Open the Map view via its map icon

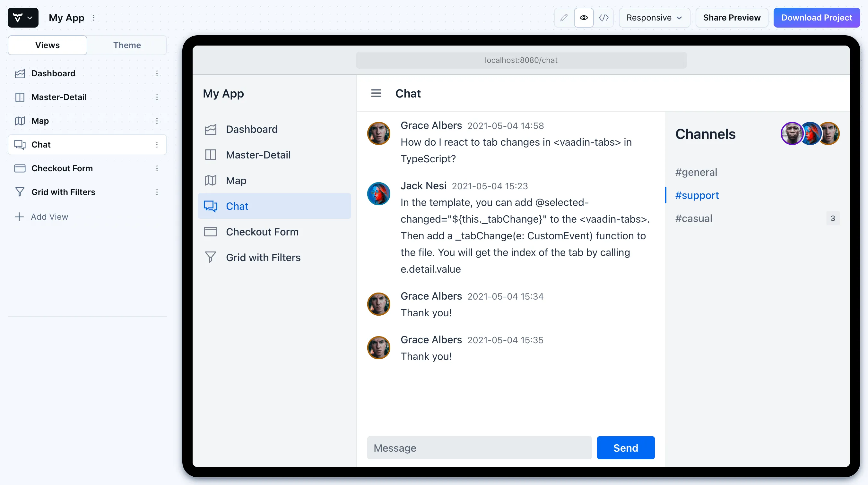[20, 121]
